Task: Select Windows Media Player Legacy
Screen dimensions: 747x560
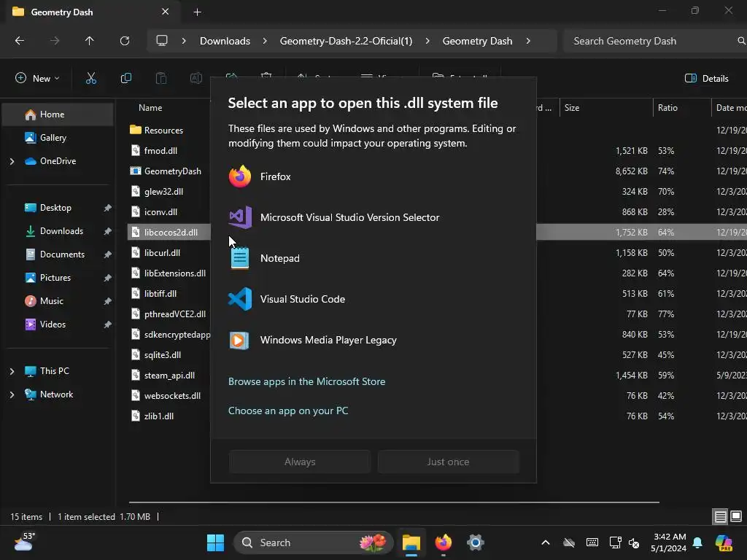Action: (x=373, y=341)
